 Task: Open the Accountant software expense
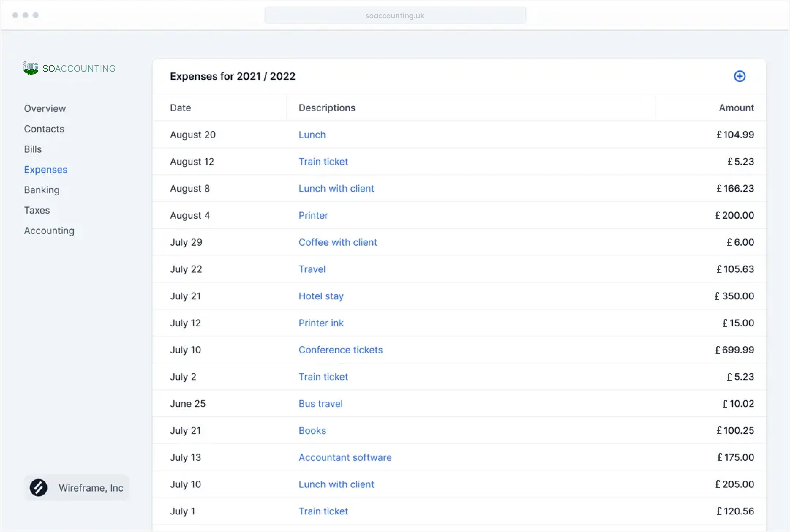pyautogui.click(x=345, y=457)
